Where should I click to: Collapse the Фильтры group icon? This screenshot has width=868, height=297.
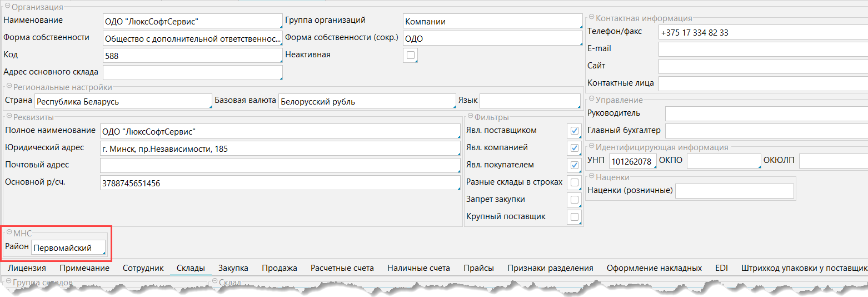tap(470, 117)
